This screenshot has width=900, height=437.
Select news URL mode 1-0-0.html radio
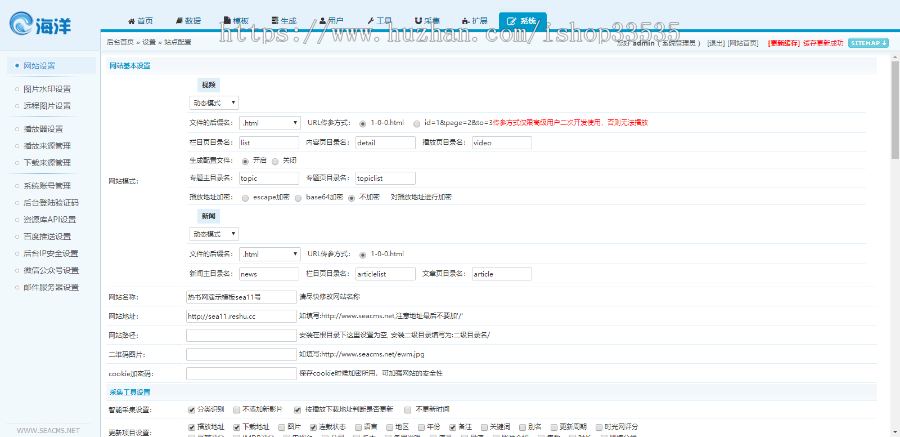[x=363, y=254]
